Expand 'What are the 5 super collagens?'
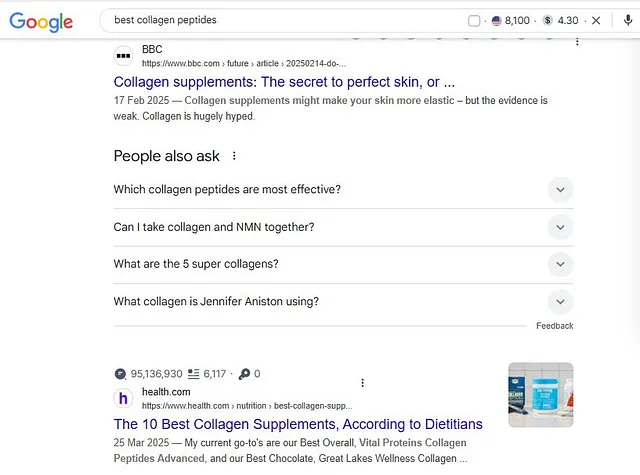Screen dimensions: 640x475 [x=343, y=264]
